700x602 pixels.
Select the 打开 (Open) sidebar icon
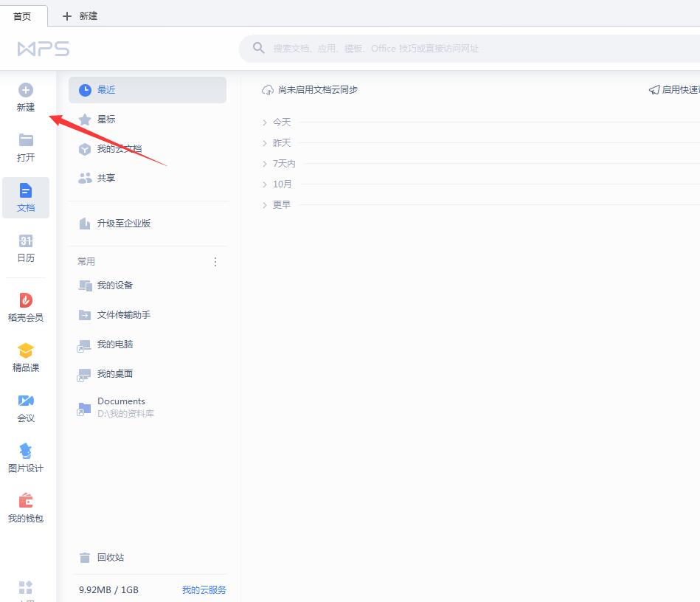click(x=26, y=146)
